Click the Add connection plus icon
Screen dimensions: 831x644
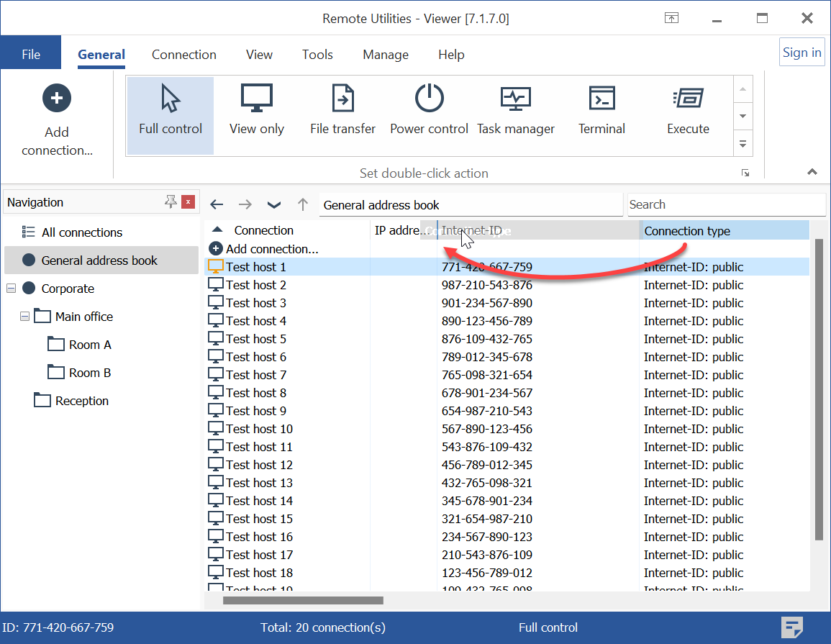pos(57,98)
